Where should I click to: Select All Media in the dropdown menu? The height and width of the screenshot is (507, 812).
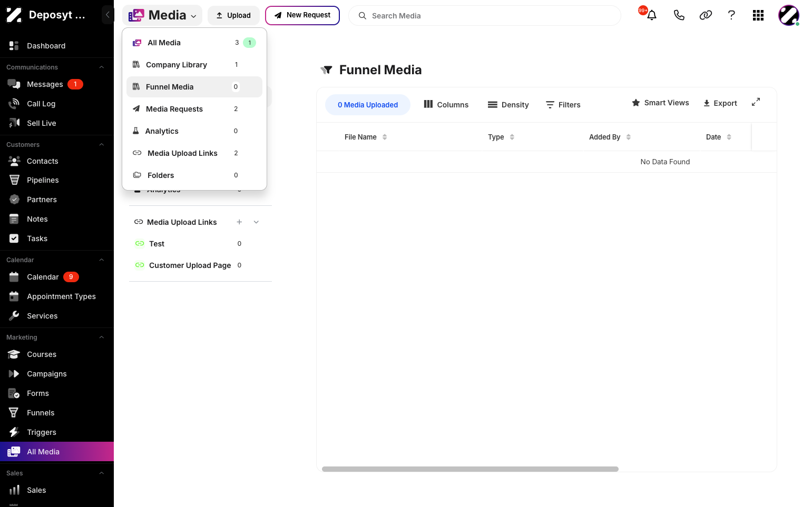pos(194,43)
